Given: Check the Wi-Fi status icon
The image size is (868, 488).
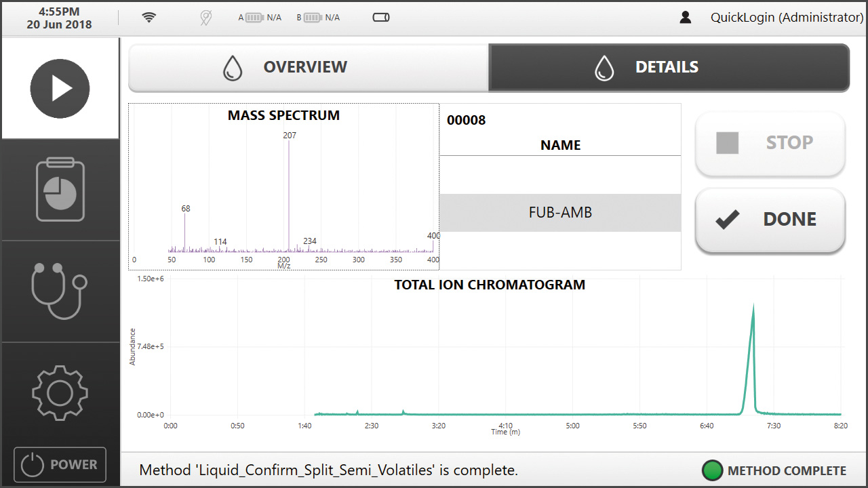Looking at the screenshot, I should click(149, 18).
